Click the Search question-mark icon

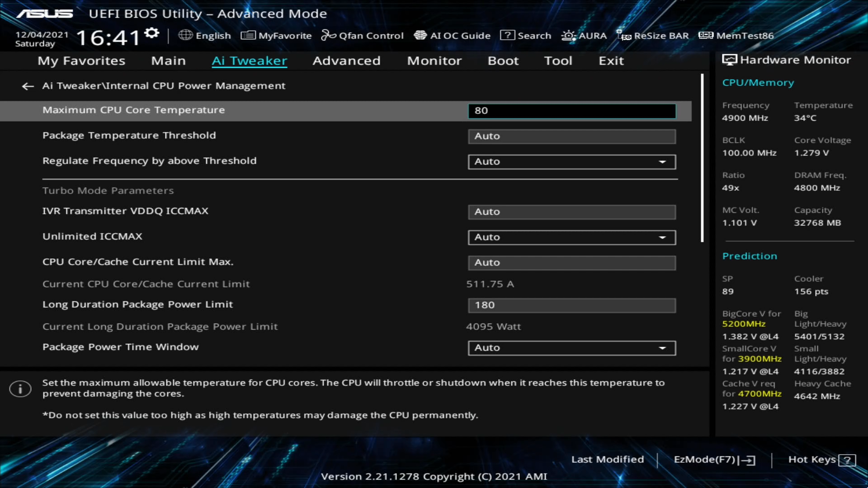507,35
